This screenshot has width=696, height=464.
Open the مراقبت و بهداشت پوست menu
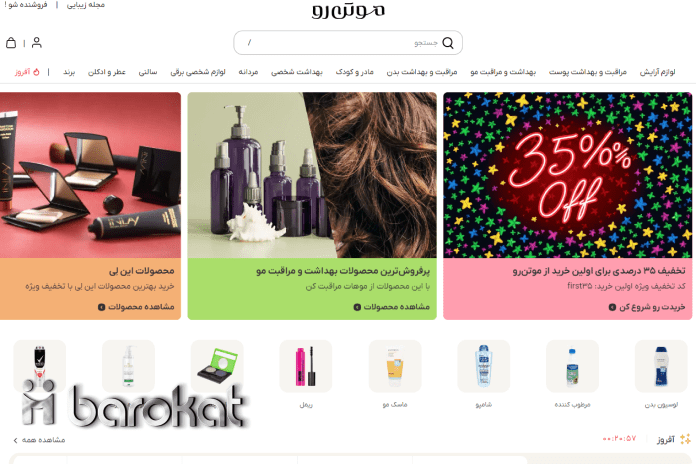(588, 72)
